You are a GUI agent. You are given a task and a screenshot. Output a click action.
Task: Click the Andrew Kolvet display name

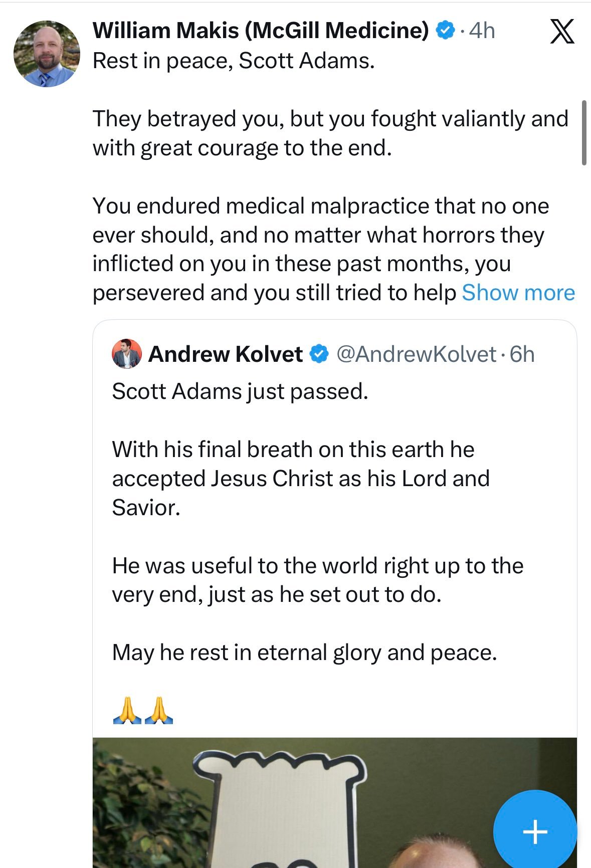[x=226, y=354]
